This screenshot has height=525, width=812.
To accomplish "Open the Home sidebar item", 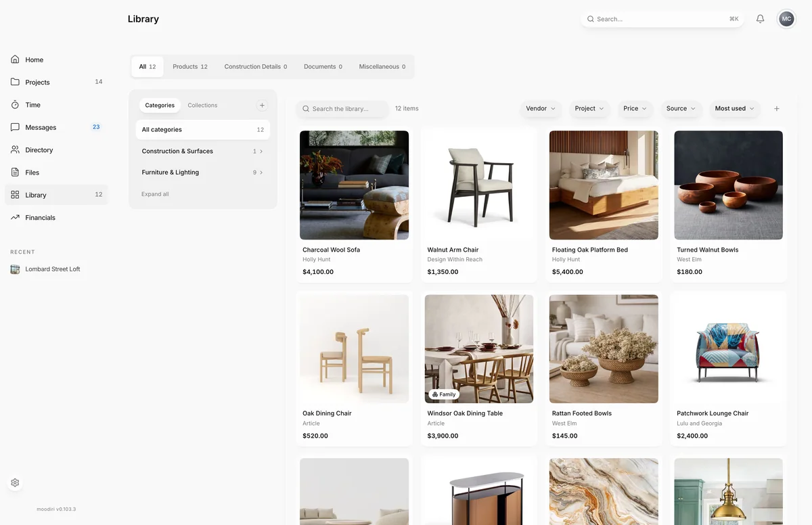I will (56, 60).
